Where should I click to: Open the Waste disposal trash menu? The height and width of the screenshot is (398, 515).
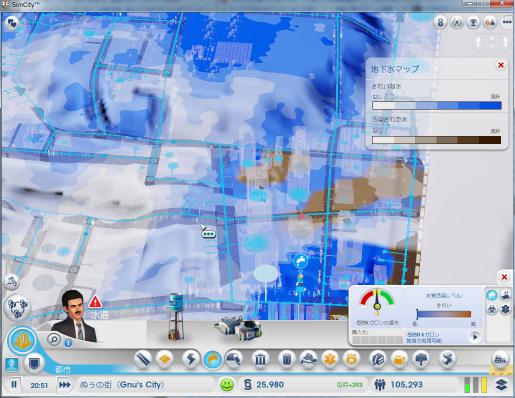coord(287,360)
